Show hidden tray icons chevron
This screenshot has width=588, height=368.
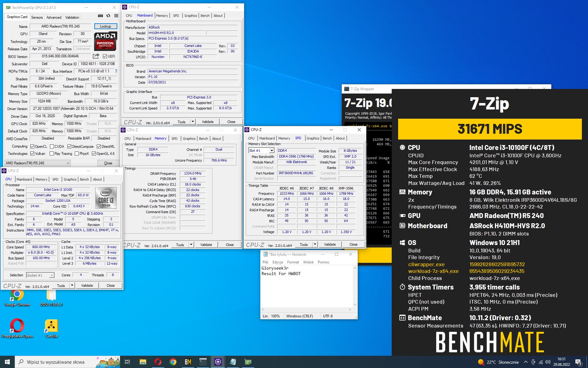click(526, 362)
